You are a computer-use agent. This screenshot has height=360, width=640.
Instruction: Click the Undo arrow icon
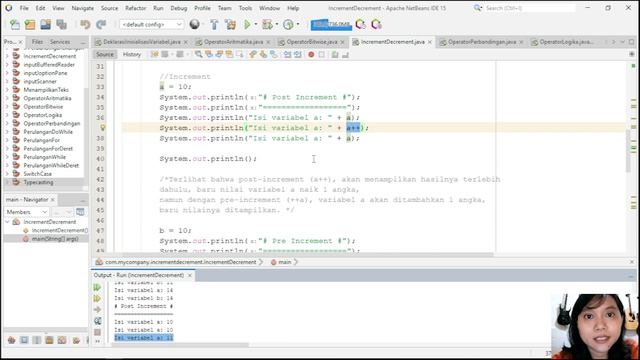(85, 24)
